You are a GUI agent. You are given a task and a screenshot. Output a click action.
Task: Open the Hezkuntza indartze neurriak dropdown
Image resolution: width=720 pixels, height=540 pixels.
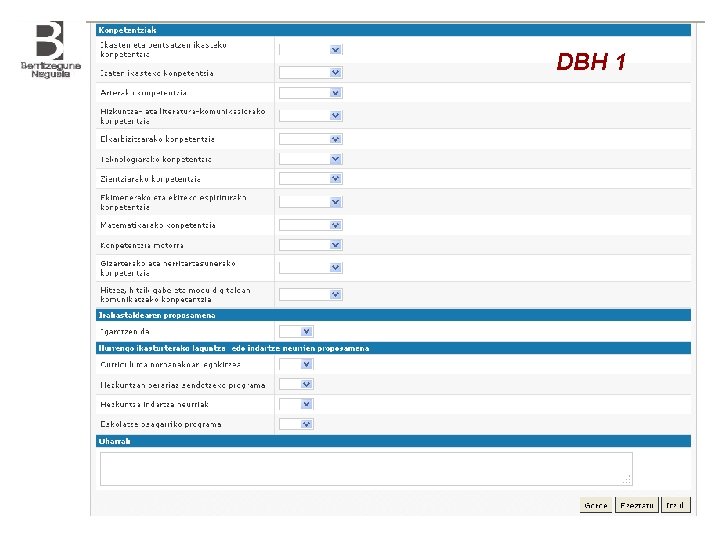click(x=296, y=404)
